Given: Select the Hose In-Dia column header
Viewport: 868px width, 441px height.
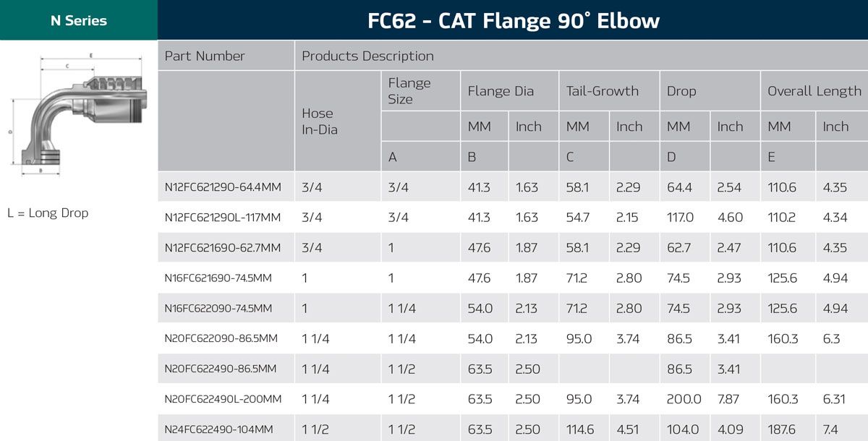Looking at the screenshot, I should 320,121.
